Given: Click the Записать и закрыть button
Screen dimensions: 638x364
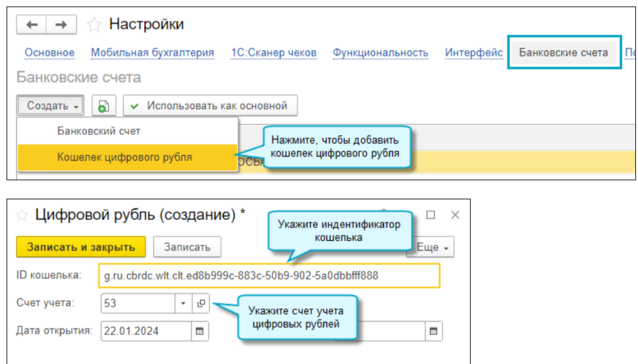Looking at the screenshot, I should [81, 247].
